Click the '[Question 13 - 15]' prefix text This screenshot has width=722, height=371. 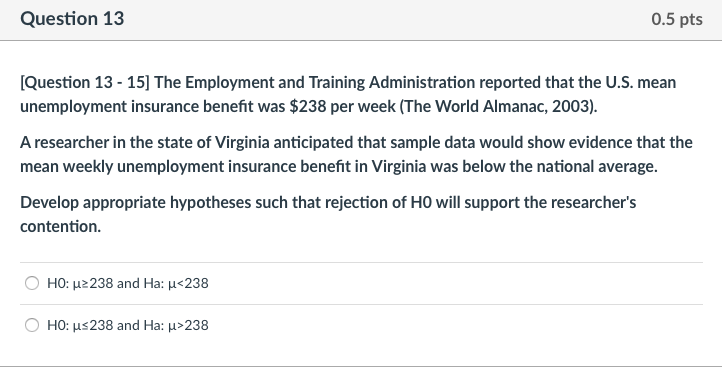pyautogui.click(x=85, y=82)
